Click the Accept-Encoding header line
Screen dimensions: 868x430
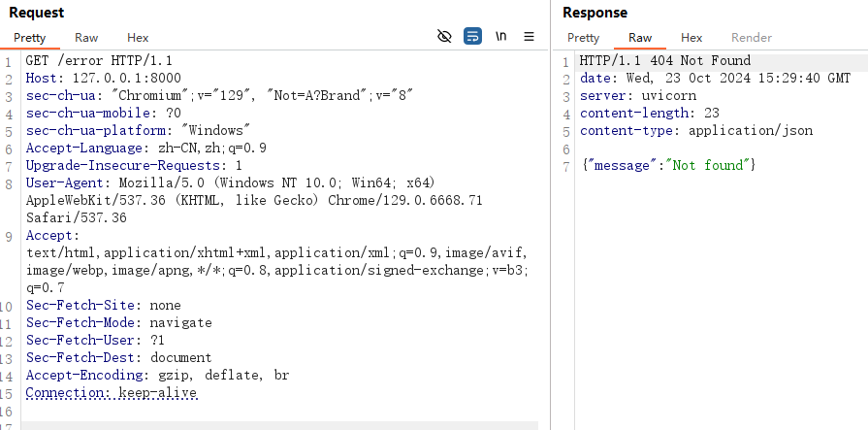(157, 375)
